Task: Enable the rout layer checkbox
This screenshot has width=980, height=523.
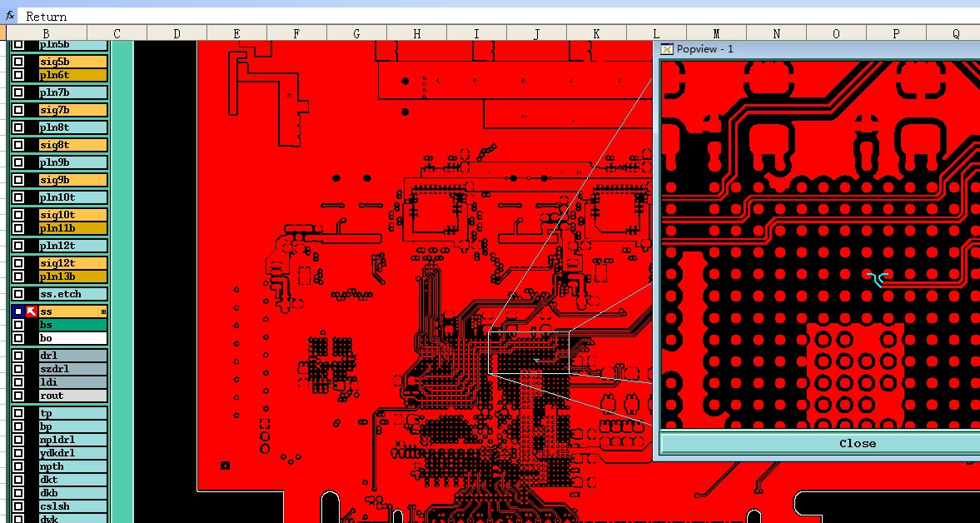Action: point(19,396)
